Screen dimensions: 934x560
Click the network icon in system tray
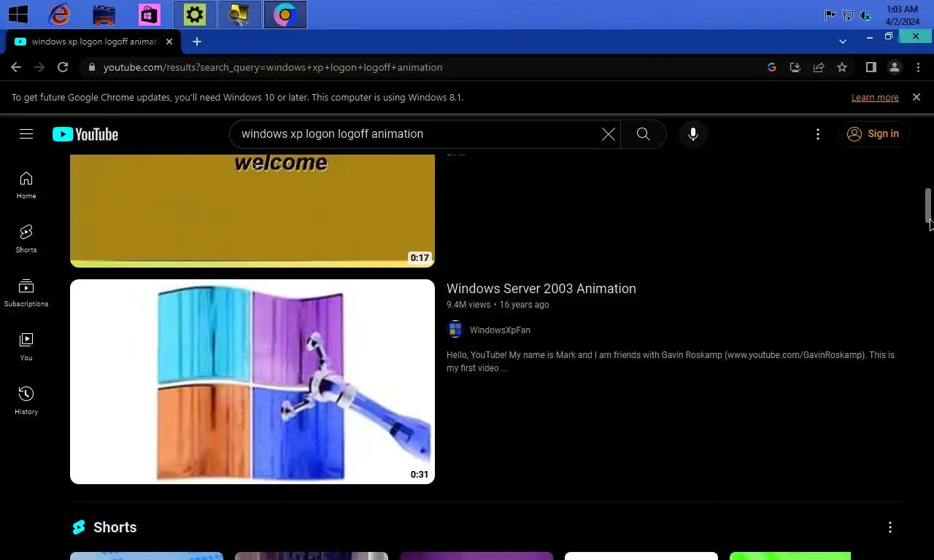847,15
